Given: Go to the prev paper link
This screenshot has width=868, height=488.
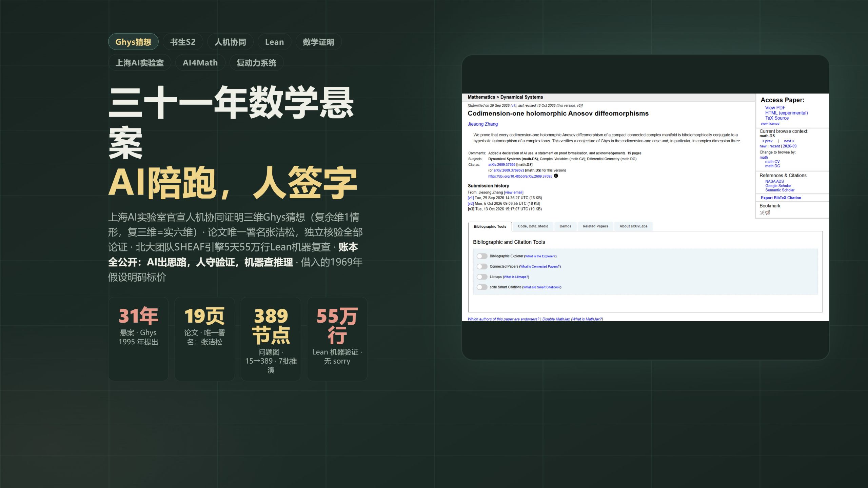Looking at the screenshot, I should click(x=767, y=141).
